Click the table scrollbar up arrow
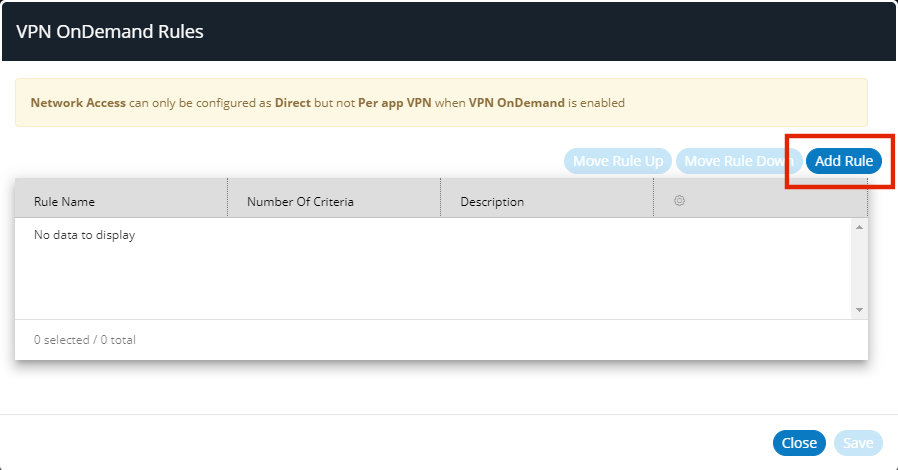The image size is (898, 470). (x=859, y=227)
